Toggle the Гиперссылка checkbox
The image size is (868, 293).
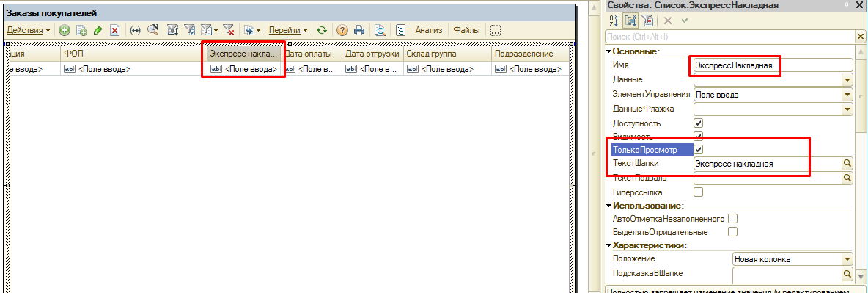point(699,192)
